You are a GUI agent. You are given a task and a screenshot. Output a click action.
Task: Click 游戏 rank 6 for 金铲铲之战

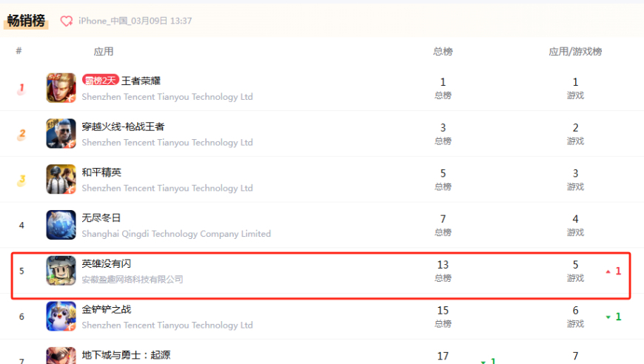(575, 310)
